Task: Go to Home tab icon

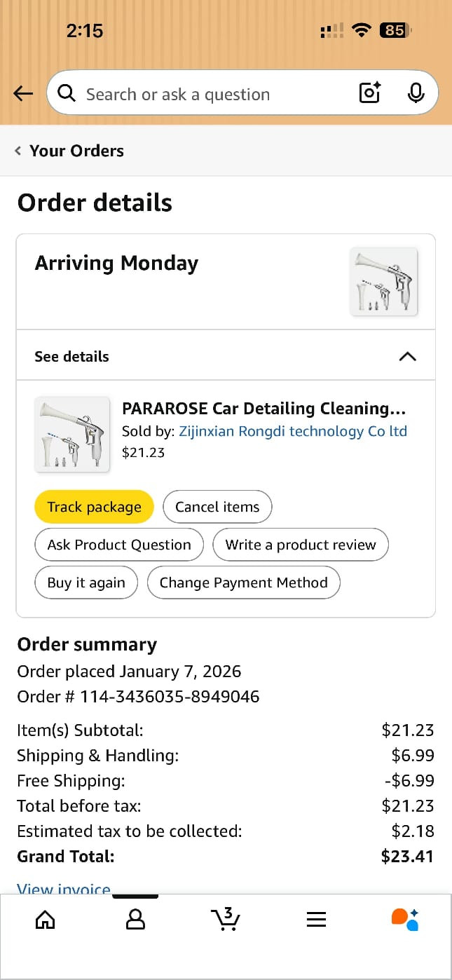Action: tap(45, 919)
